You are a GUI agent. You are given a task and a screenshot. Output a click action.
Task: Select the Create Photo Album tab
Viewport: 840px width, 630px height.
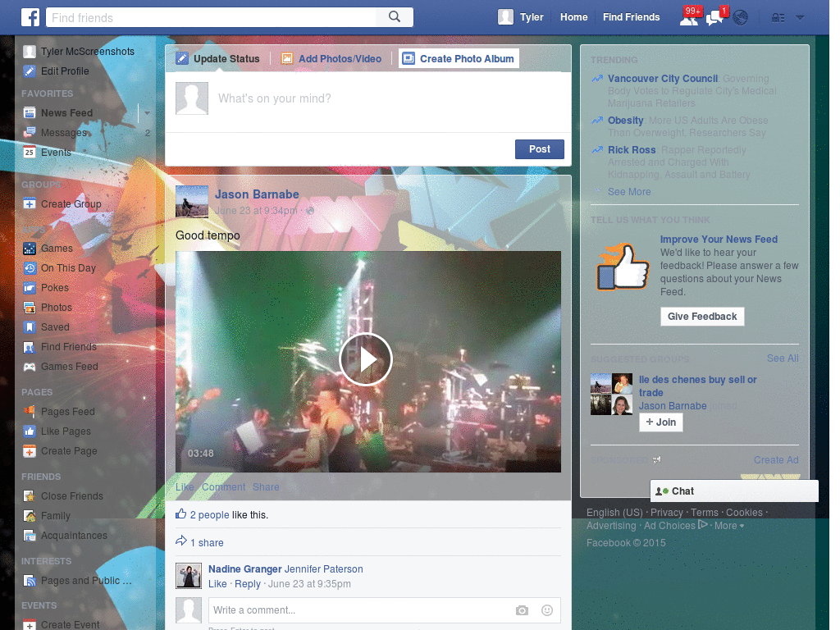(459, 59)
